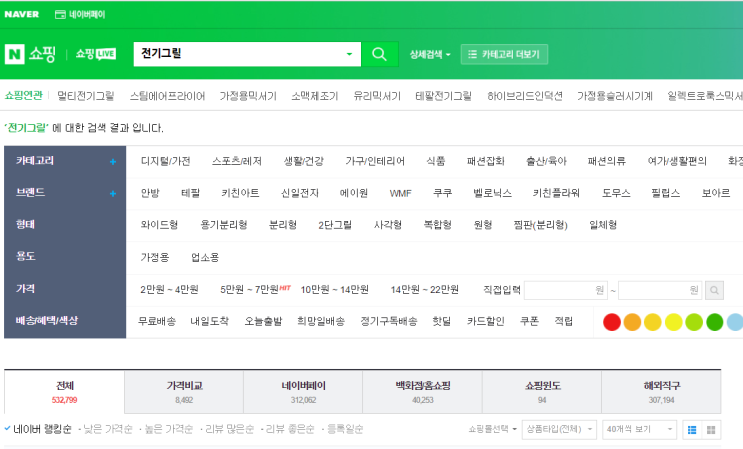Filter by 가정용 usage
This screenshot has width=743, height=449.
click(x=155, y=258)
